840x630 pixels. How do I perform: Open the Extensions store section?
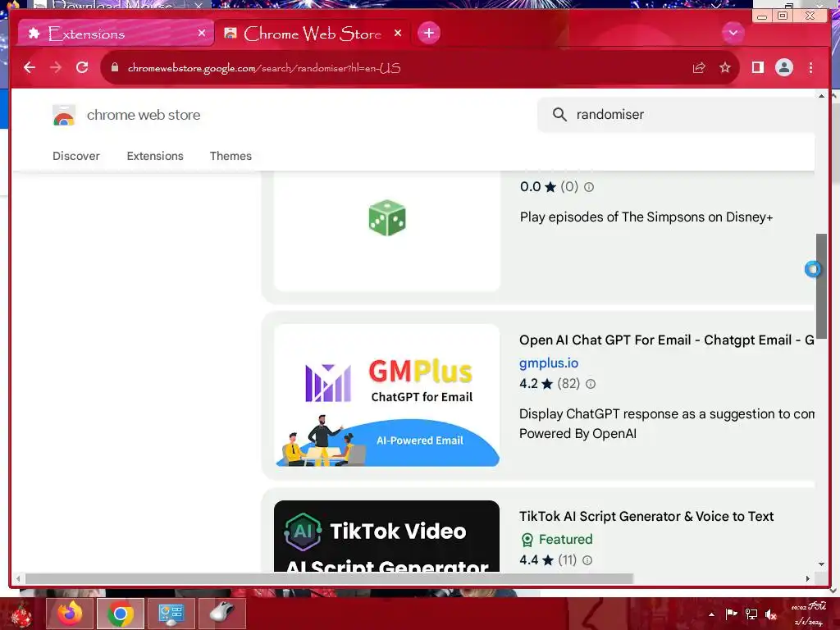click(155, 156)
